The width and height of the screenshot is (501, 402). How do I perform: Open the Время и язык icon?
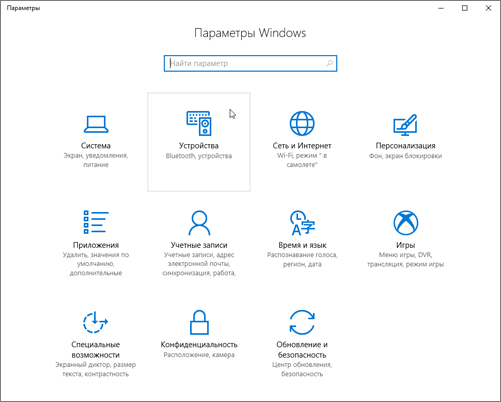[x=302, y=223]
